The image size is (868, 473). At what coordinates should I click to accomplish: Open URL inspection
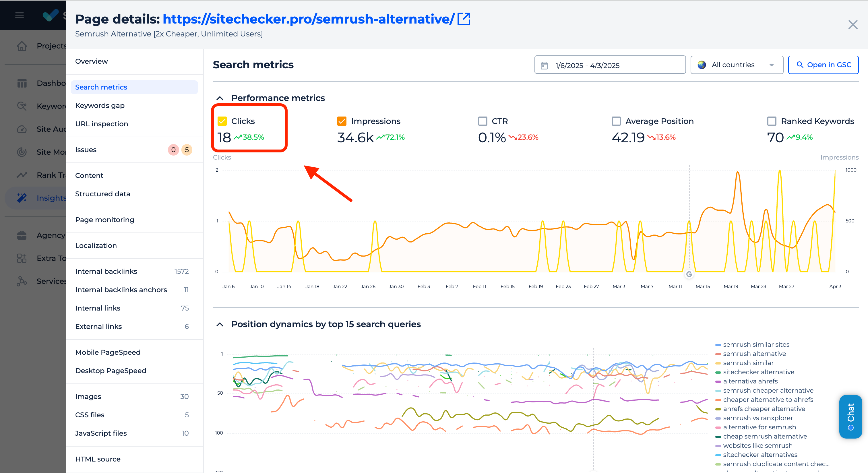101,124
